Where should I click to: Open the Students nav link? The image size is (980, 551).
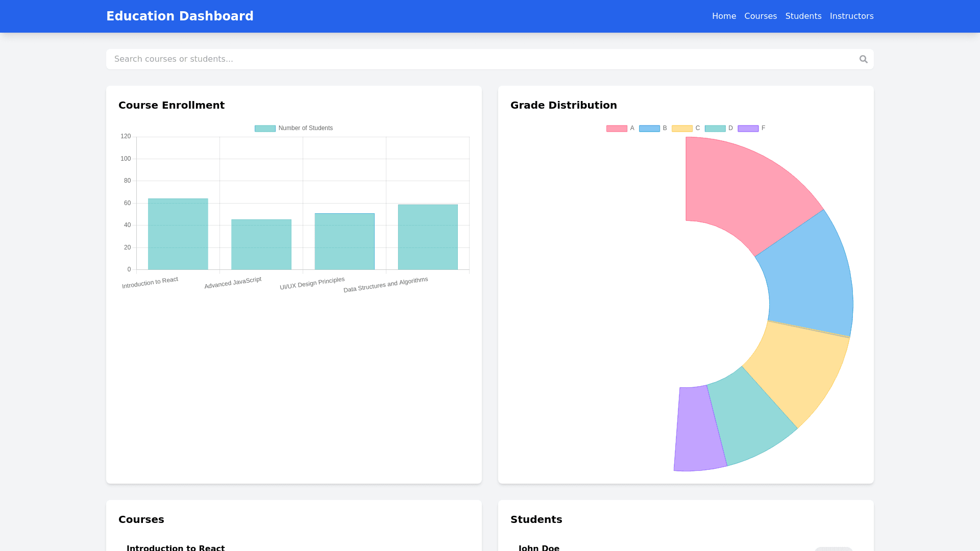803,16
